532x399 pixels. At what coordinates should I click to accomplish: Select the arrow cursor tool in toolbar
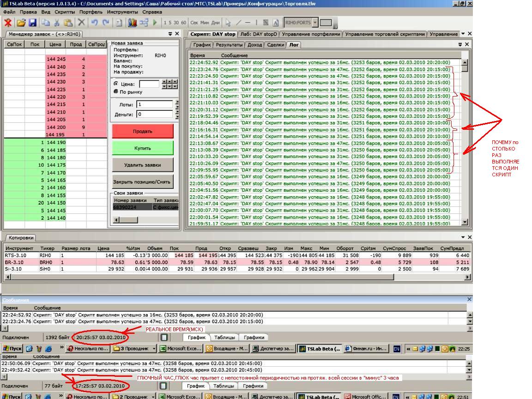[228, 23]
